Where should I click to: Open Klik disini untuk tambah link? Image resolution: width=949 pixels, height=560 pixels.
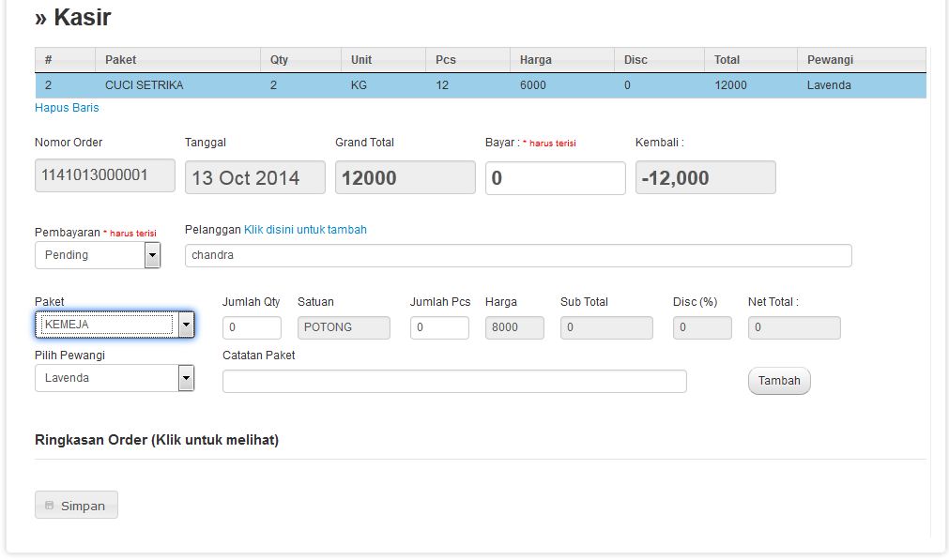(305, 230)
